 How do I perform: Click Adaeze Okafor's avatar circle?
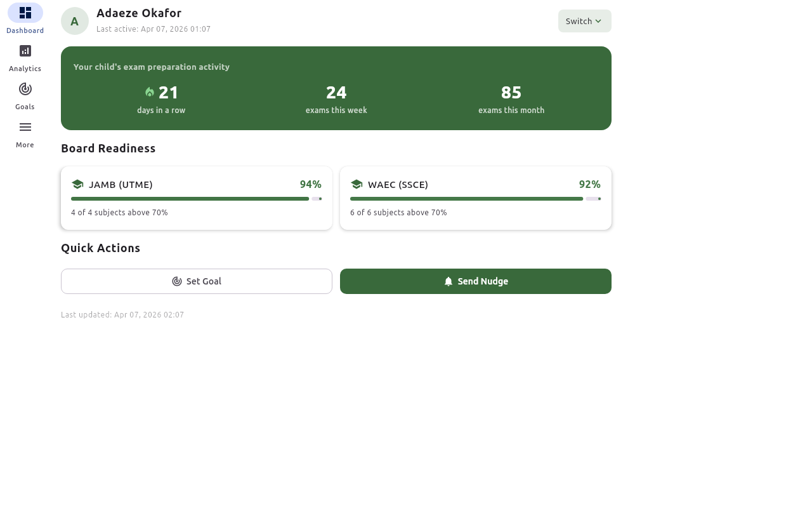coord(75,21)
